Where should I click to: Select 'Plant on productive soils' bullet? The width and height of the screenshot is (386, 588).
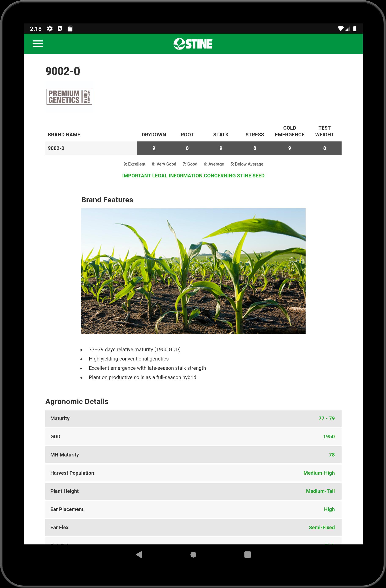[142, 377]
